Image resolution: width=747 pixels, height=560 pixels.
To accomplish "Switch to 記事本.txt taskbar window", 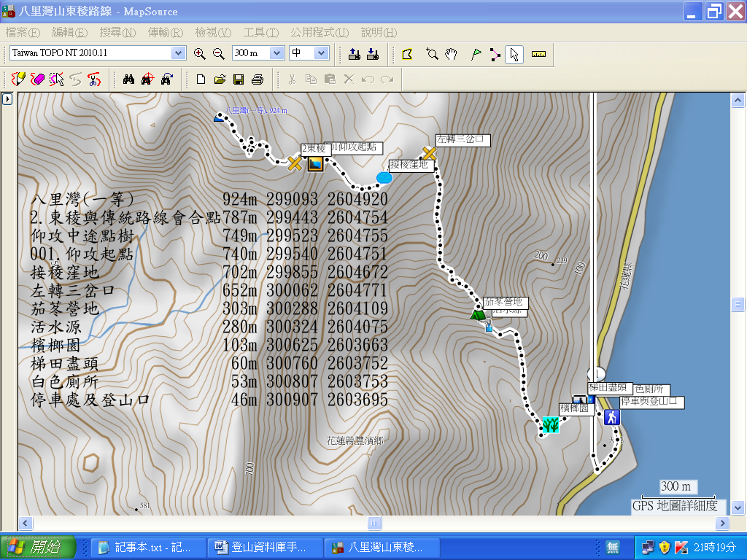I will pos(149,548).
